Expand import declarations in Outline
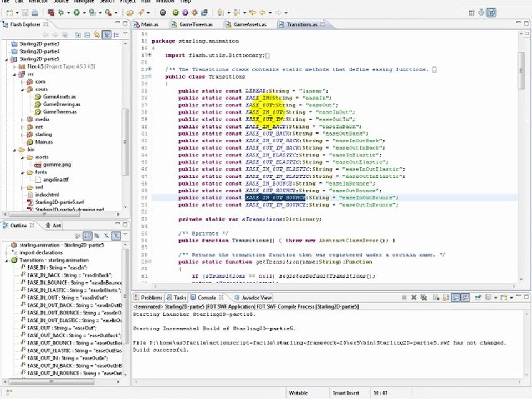This screenshot has width=532, height=399. pyautogui.click(x=7, y=253)
